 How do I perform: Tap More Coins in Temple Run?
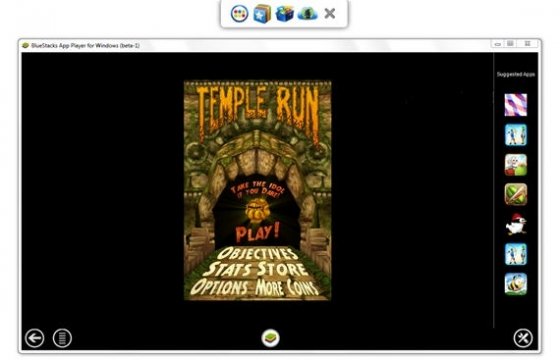(x=286, y=288)
